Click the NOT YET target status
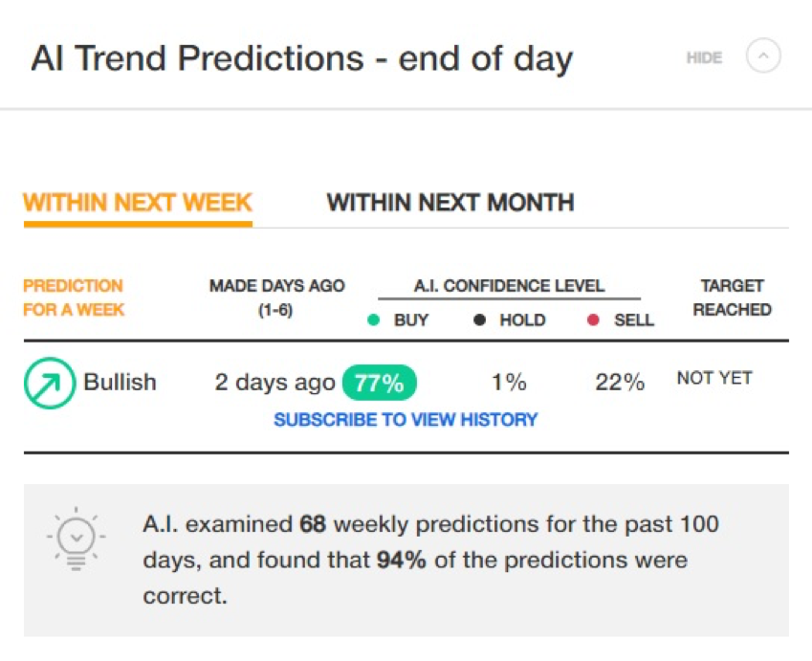The height and width of the screenshot is (661, 812). (x=714, y=378)
